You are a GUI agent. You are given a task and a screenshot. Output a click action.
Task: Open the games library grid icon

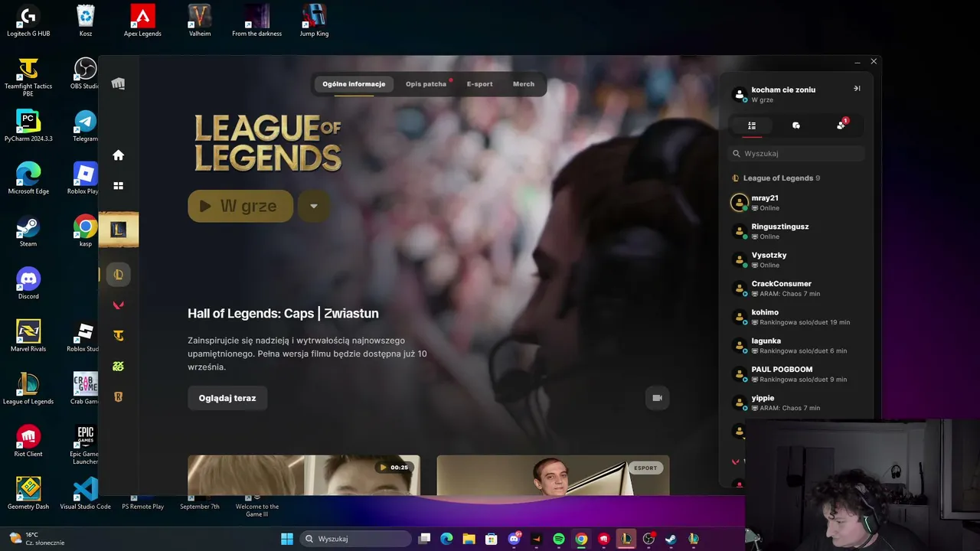coord(118,185)
